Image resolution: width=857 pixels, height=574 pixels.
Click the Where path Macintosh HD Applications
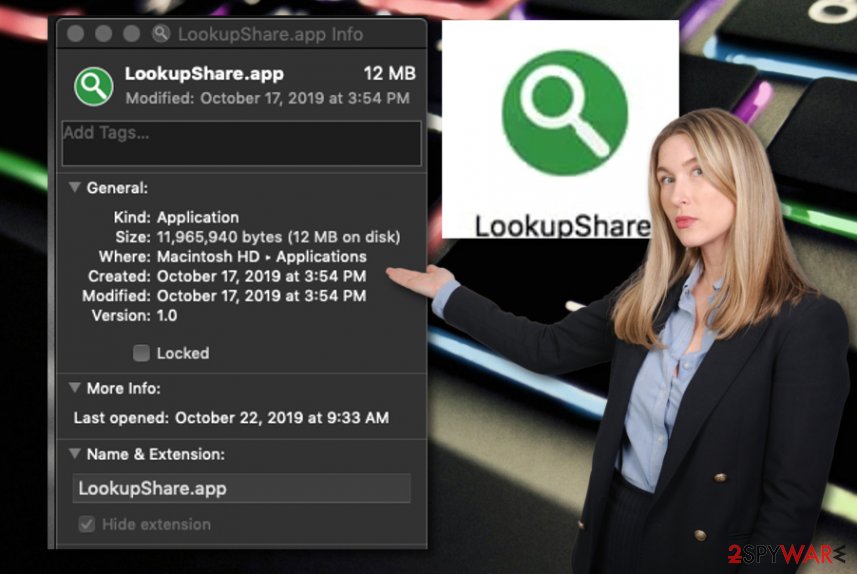click(x=262, y=257)
